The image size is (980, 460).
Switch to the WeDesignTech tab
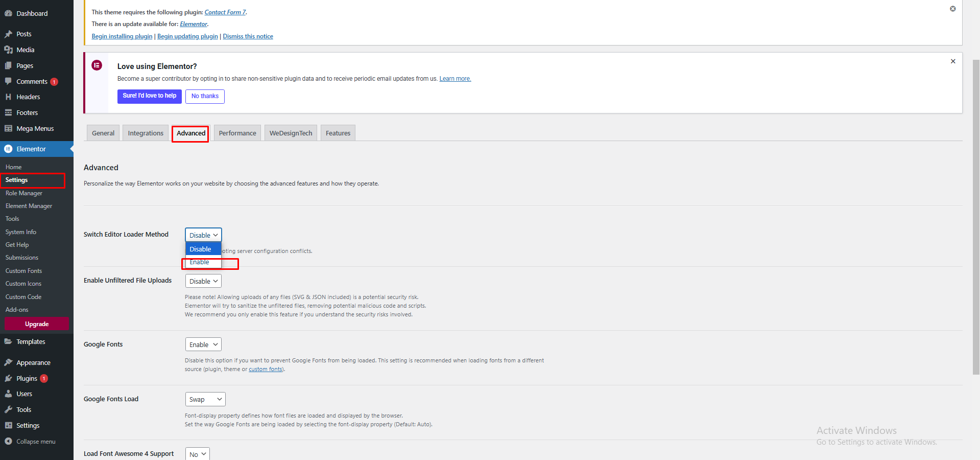tap(291, 133)
